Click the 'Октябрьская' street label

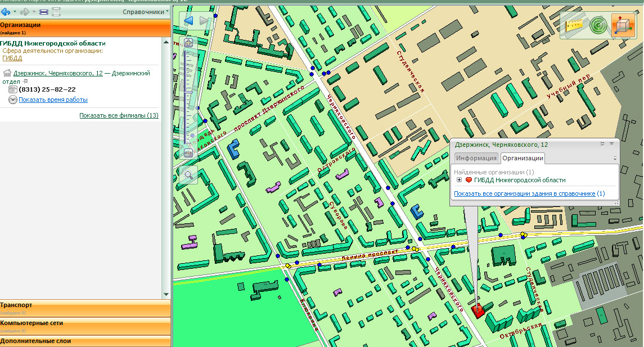tap(521, 331)
